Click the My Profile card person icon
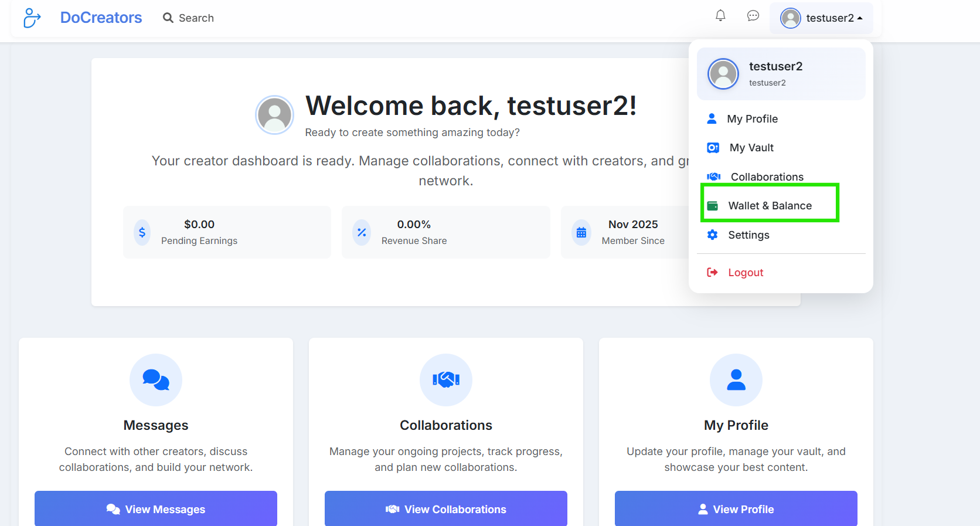Image resolution: width=980 pixels, height=526 pixels. 736,380
